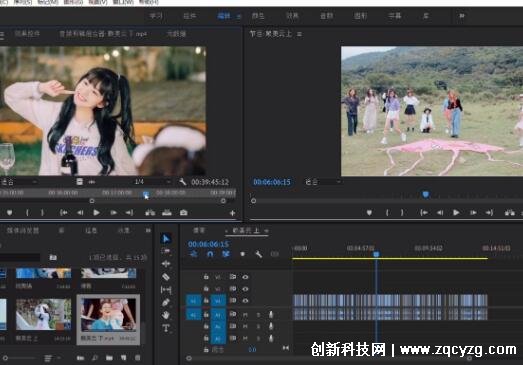Select the Hand tool
This screenshot has height=365, width=523.
tap(166, 315)
